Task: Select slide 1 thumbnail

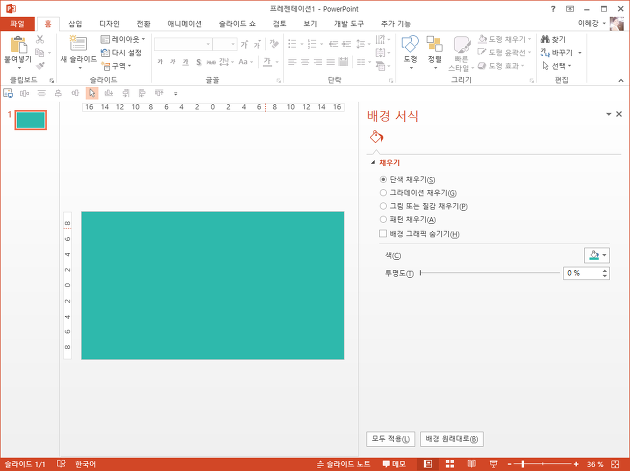Action: pos(31,120)
